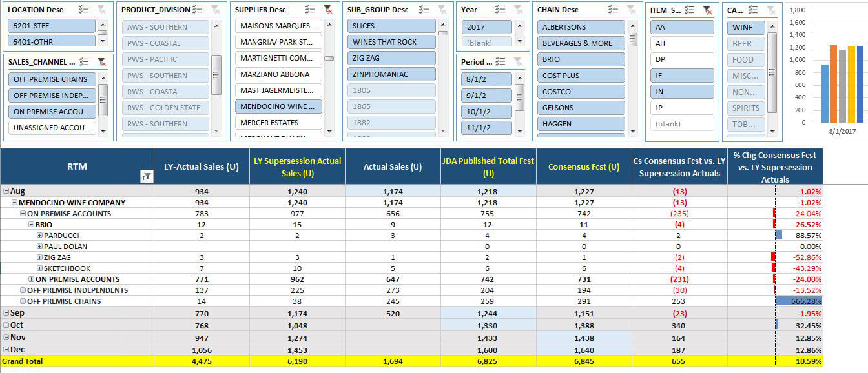Collapse the MENDOCINO WINE COMPANY pivot row
This screenshot has height=373, width=868.
pyautogui.click(x=14, y=203)
